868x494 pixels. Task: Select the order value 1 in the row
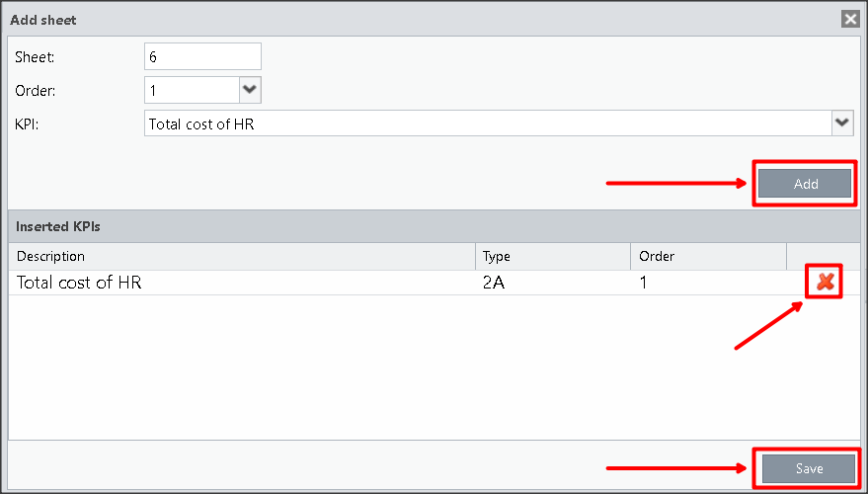(645, 284)
